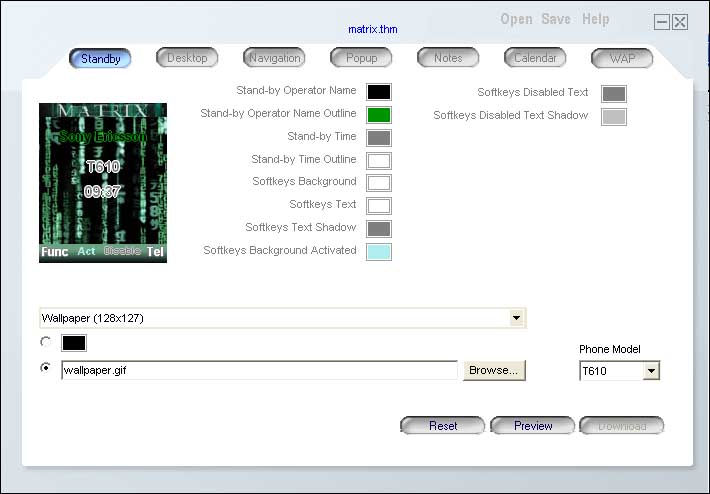Viewport: 710px width, 494px height.
Task: Select the wallpaper.gif file radio button
Action: coord(45,368)
